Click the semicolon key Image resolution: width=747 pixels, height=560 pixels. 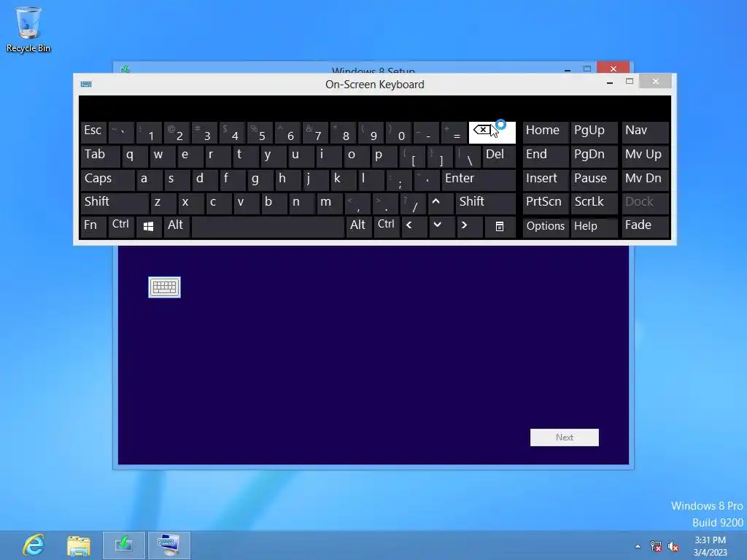tap(398, 179)
